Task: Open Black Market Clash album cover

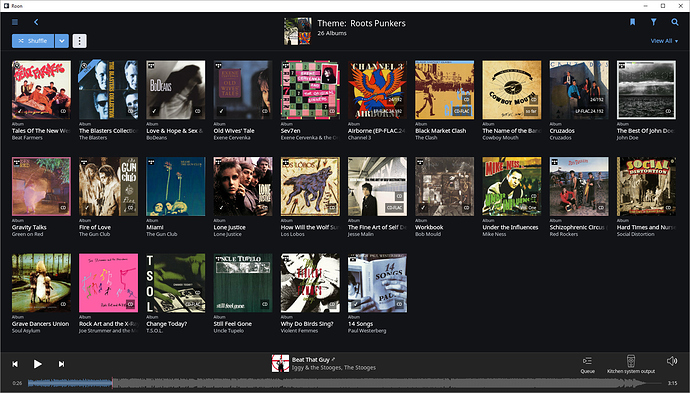Action: pyautogui.click(x=444, y=90)
